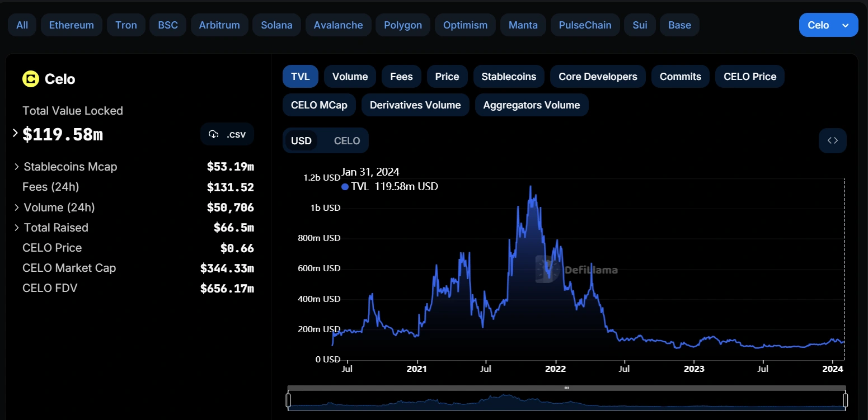Image resolution: width=868 pixels, height=420 pixels.
Task: Click the 2023 x-axis label
Action: (x=694, y=369)
